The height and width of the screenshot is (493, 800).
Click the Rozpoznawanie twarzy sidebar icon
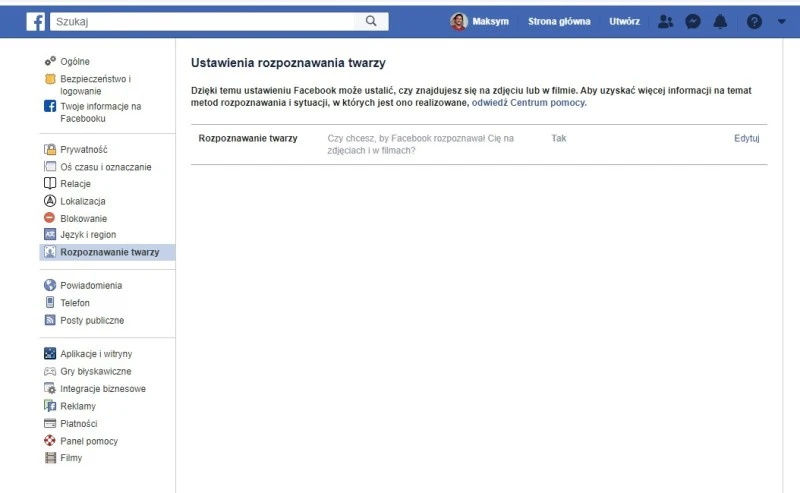[x=50, y=252]
